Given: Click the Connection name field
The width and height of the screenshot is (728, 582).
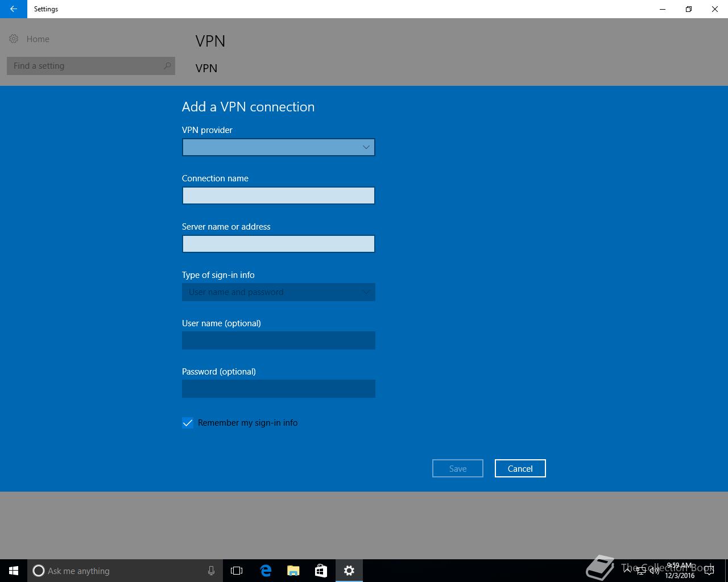Looking at the screenshot, I should point(279,196).
